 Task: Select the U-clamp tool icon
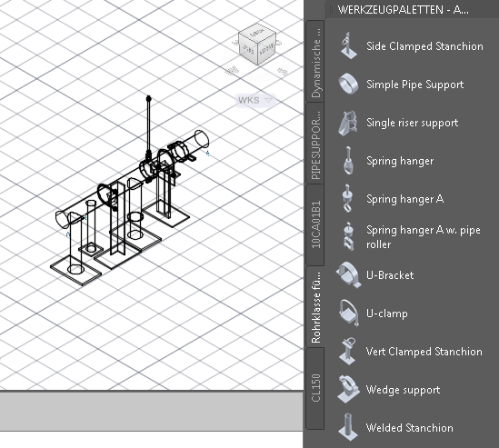coord(348,314)
